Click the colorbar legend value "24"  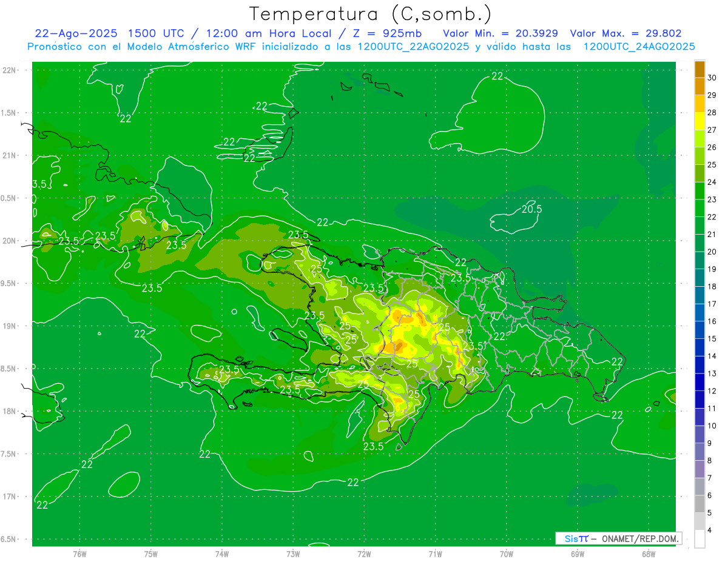(x=712, y=182)
